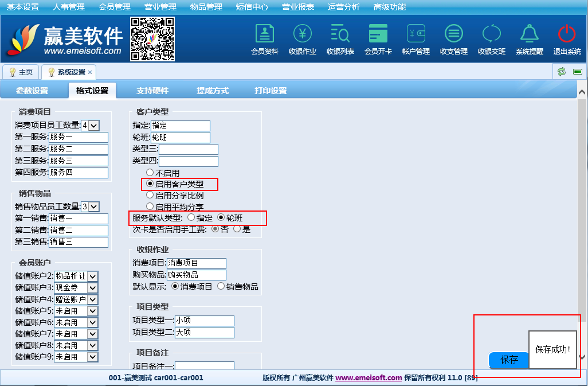Click the 第一服务 text field
This screenshot has width=588, height=386.
click(79, 137)
